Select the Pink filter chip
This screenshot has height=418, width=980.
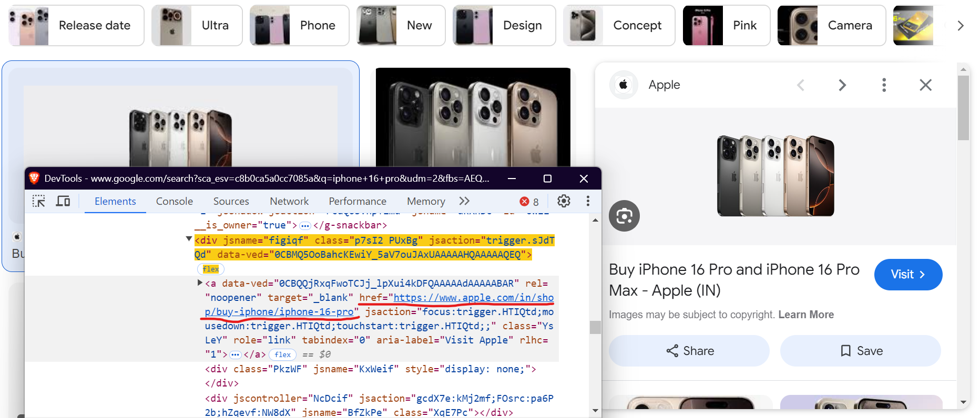(x=726, y=25)
